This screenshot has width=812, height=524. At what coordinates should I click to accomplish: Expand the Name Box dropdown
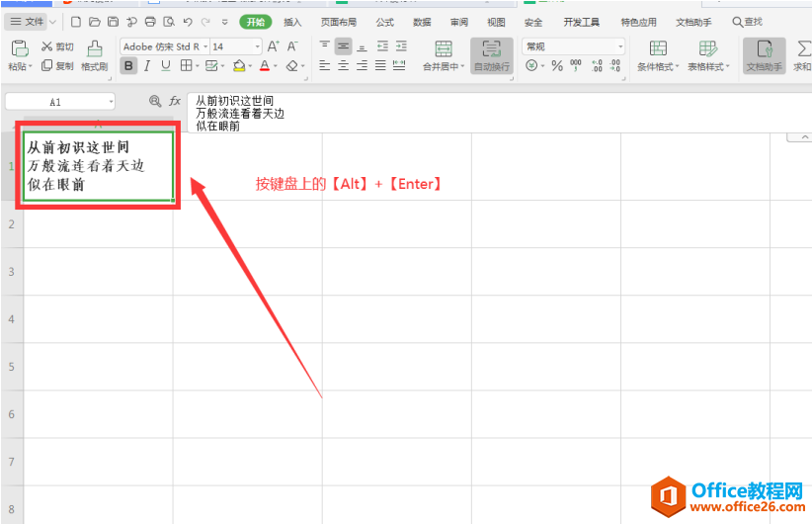coord(111,102)
